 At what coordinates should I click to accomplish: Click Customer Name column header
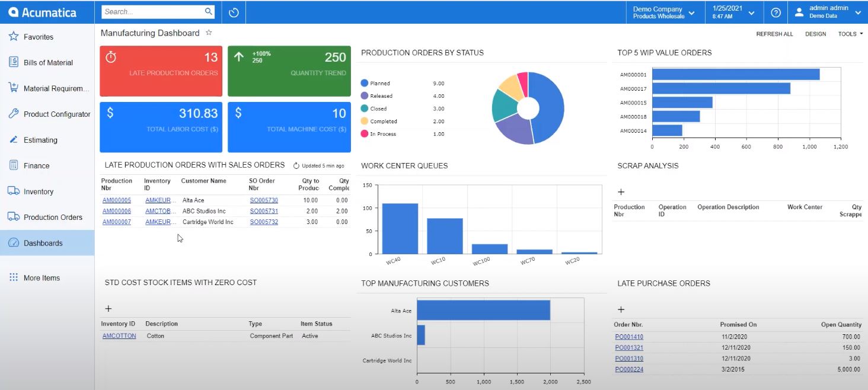click(203, 181)
